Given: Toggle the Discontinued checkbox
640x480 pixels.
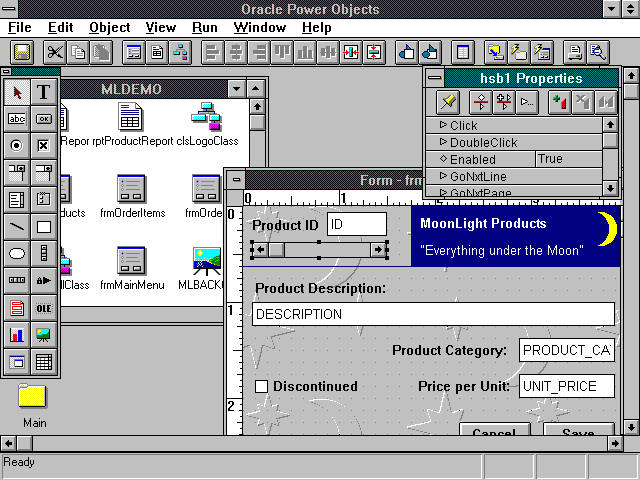Looking at the screenshot, I should click(262, 386).
